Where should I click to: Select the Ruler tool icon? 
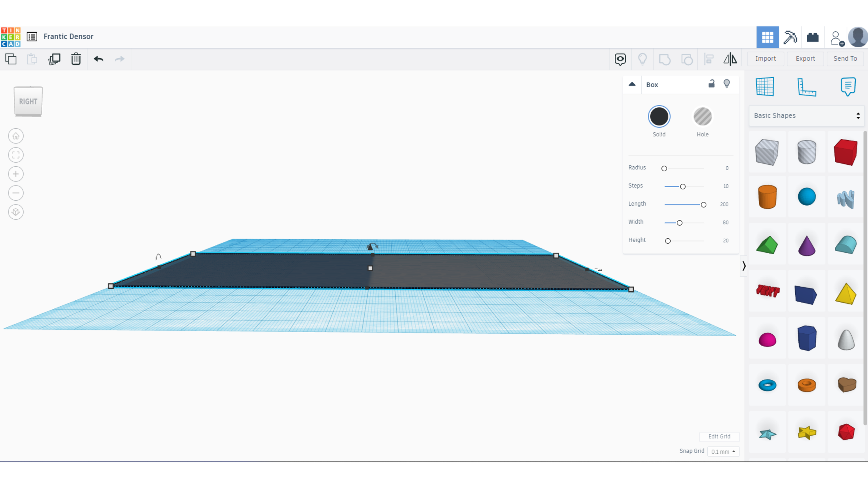807,87
